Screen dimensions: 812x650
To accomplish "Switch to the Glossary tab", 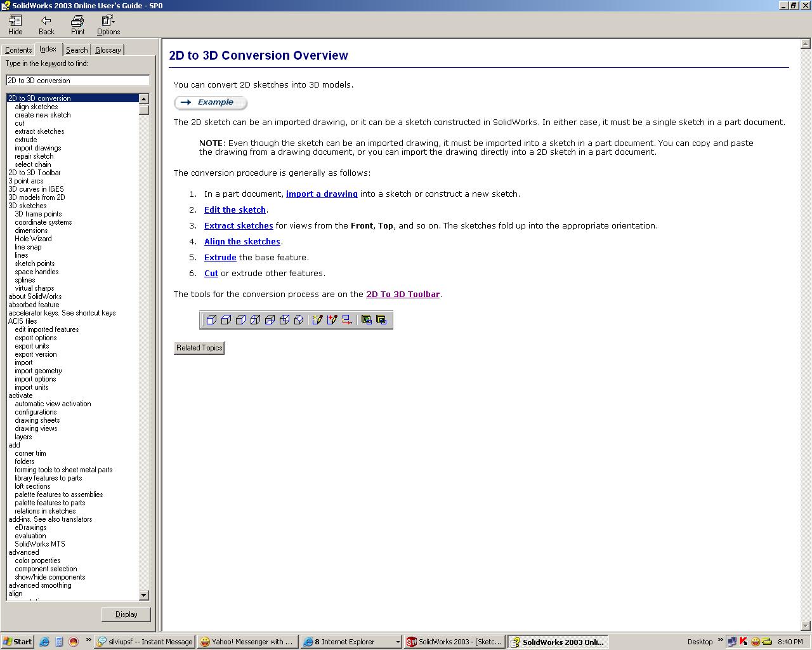I will [108, 50].
